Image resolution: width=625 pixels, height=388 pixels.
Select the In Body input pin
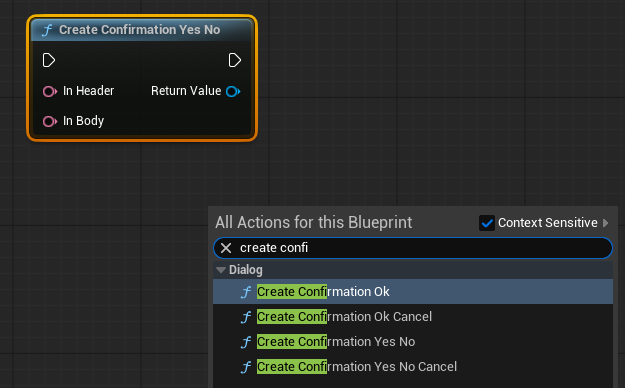click(50, 121)
